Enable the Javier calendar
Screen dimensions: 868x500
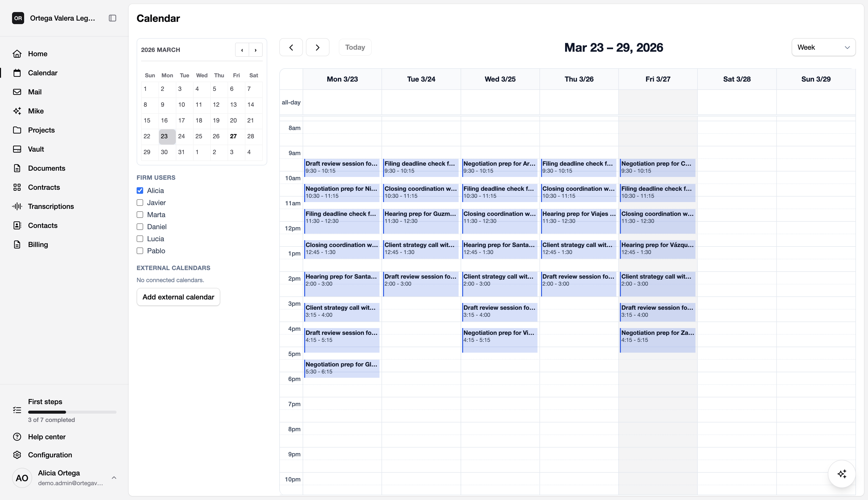click(x=139, y=202)
